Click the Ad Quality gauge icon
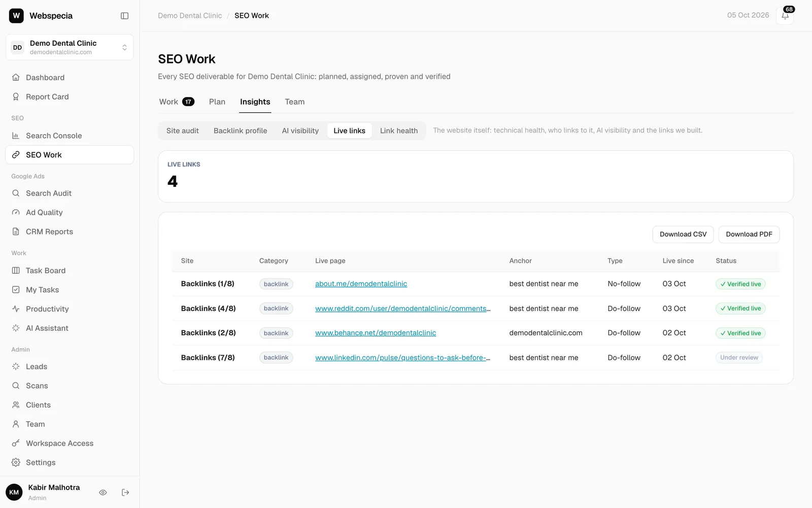 (16, 213)
